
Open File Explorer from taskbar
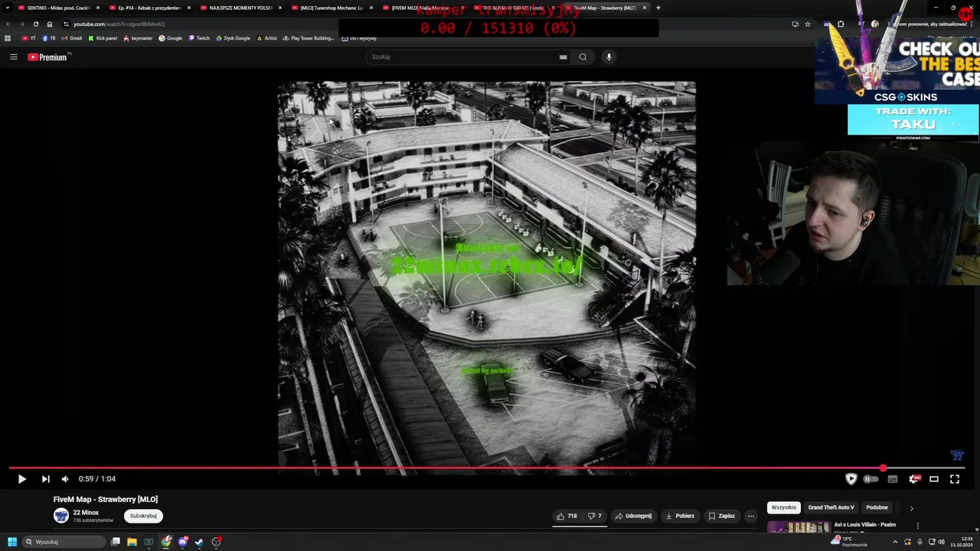coord(132,542)
